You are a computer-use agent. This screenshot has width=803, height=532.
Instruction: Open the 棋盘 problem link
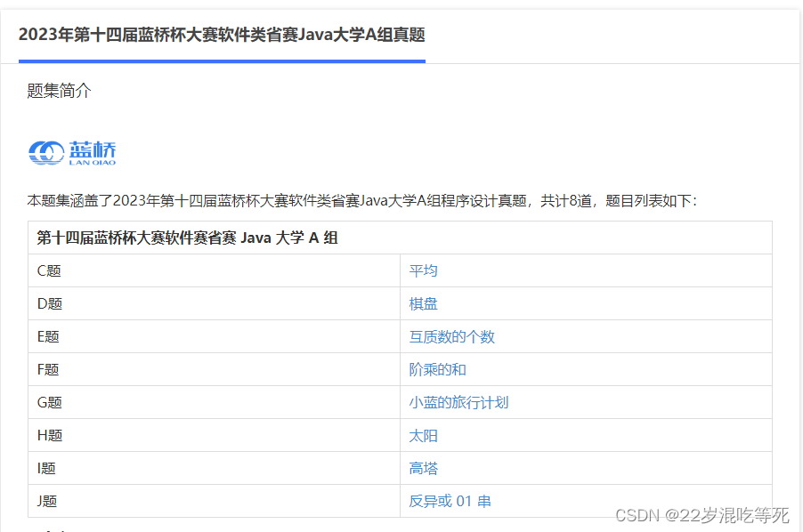pyautogui.click(x=423, y=304)
